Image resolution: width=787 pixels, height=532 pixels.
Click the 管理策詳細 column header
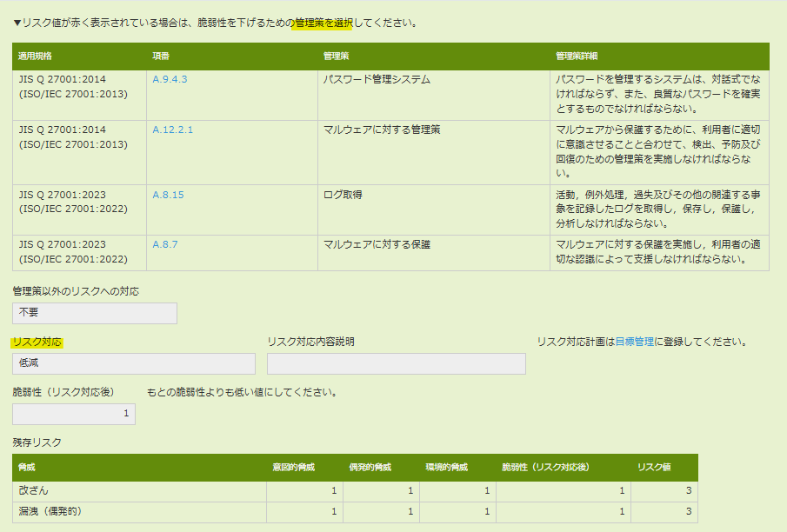tap(577, 56)
